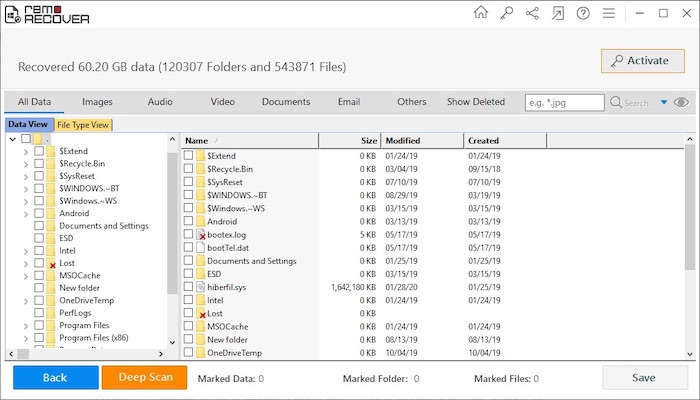This screenshot has height=400, width=700.
Task: Click the Activate button
Action: tap(642, 61)
